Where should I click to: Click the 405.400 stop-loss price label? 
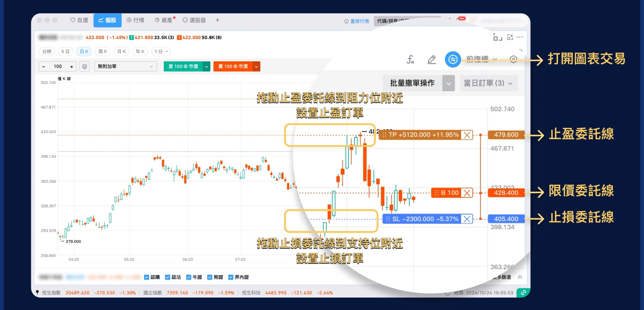pyautogui.click(x=506, y=219)
